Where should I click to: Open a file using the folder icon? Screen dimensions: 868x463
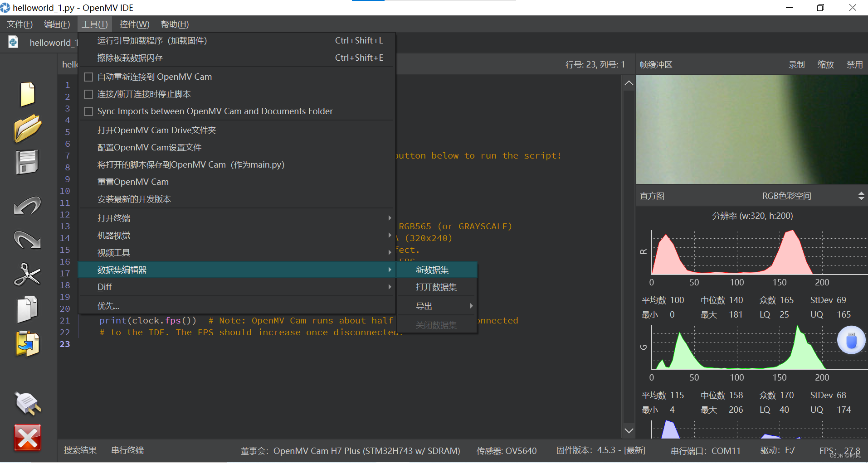[27, 128]
